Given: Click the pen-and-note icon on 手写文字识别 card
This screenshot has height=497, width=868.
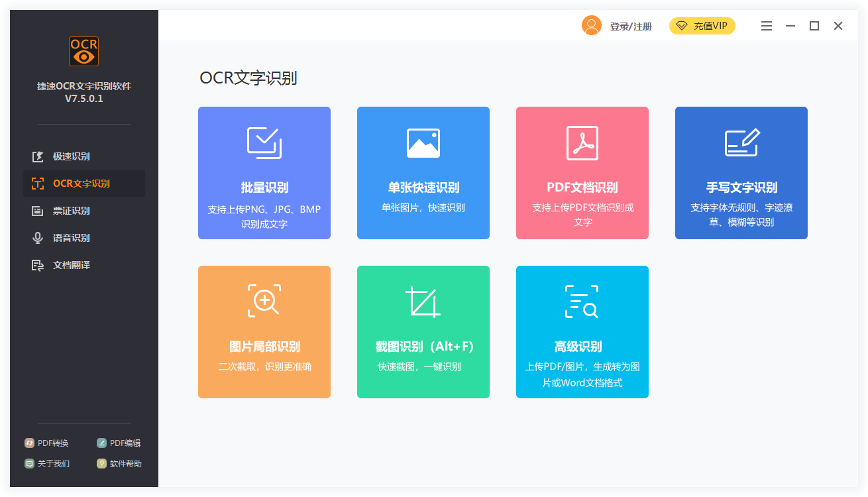Looking at the screenshot, I should (741, 142).
